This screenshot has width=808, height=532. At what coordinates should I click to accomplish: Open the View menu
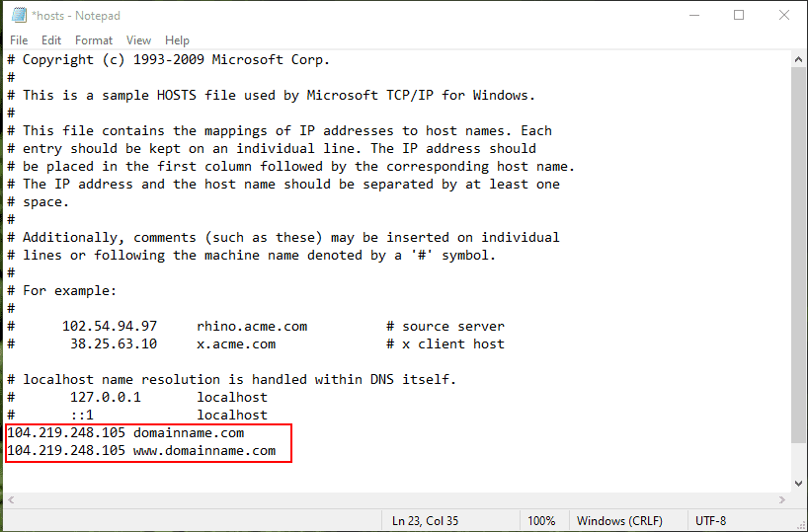click(138, 40)
